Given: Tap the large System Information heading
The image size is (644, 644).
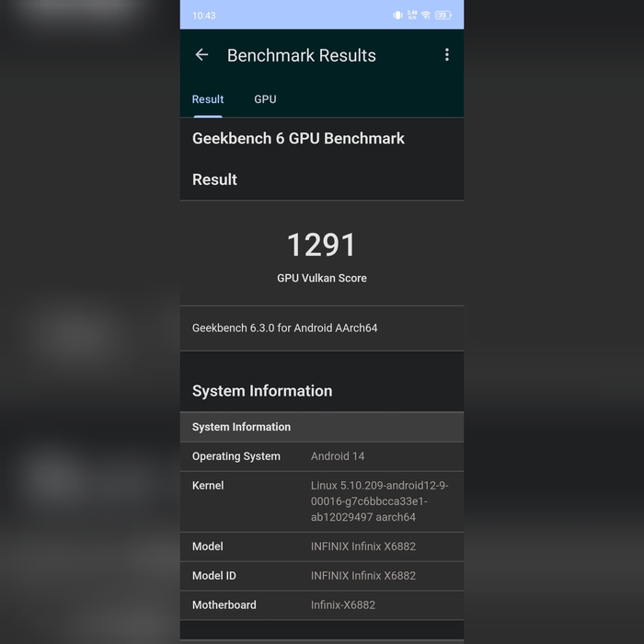Looking at the screenshot, I should pyautogui.click(x=262, y=391).
